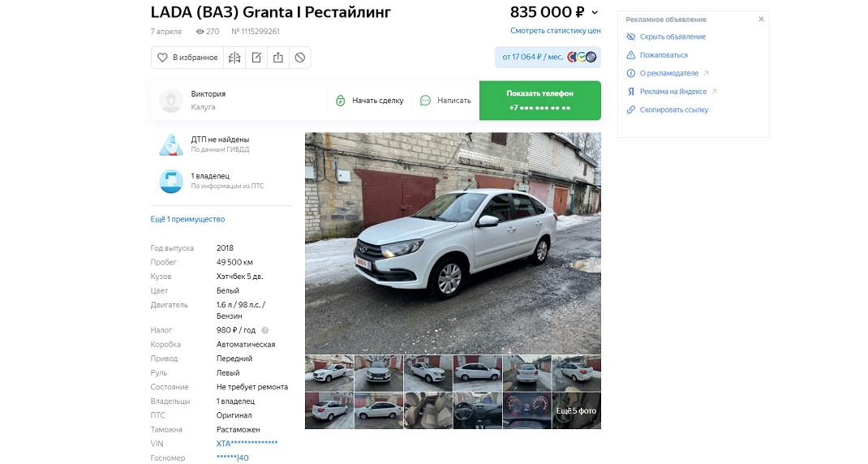Start a deal with the seller
The height and width of the screenshot is (464, 868).
pyautogui.click(x=370, y=101)
